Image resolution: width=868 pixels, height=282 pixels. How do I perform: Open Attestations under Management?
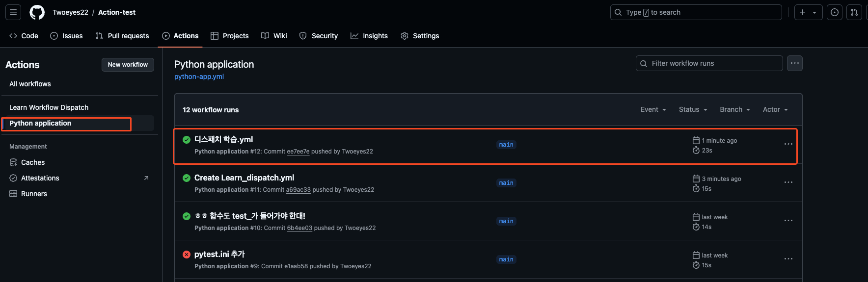pos(40,178)
